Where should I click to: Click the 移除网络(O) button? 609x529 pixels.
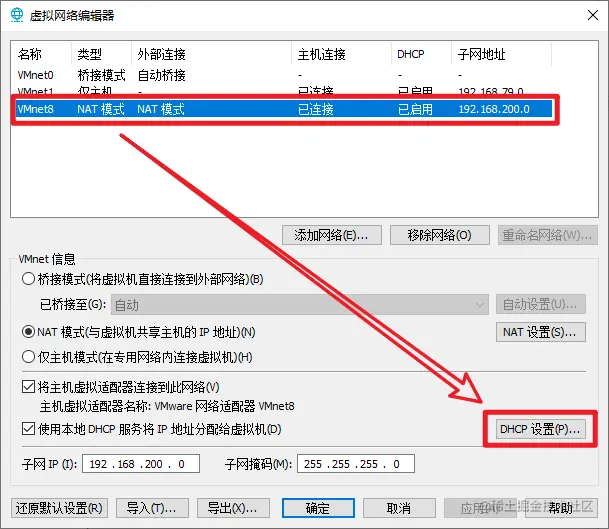click(x=440, y=235)
